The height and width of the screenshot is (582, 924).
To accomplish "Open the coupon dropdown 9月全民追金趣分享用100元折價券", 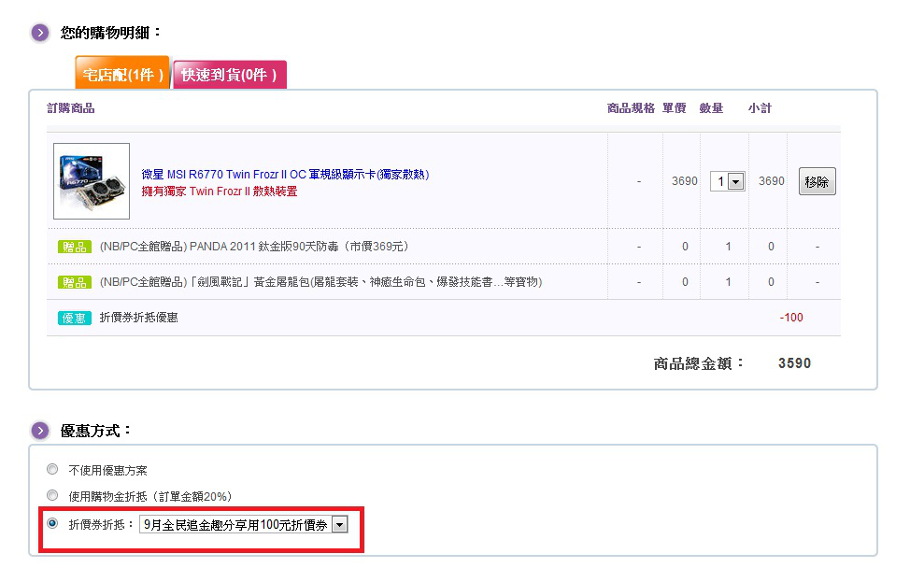I will 243,524.
